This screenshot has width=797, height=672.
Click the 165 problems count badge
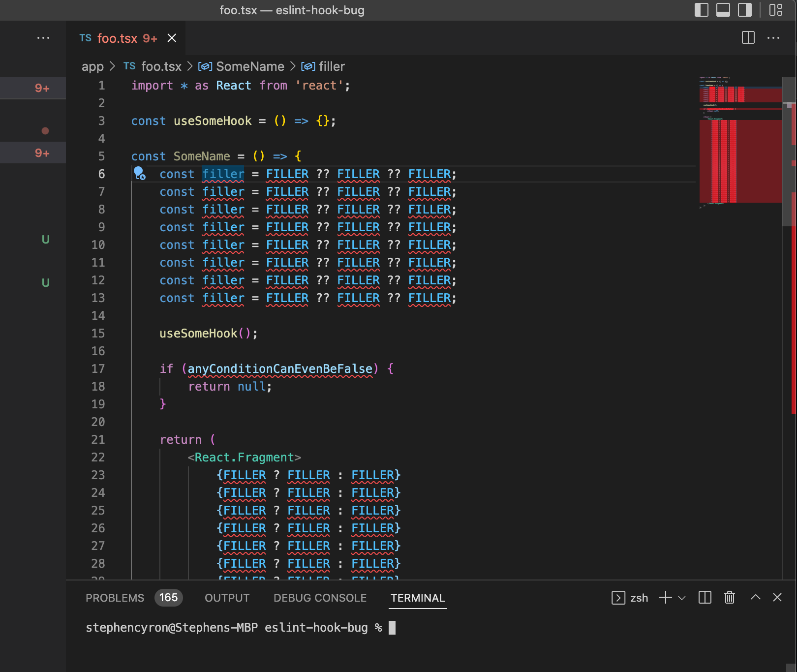168,598
